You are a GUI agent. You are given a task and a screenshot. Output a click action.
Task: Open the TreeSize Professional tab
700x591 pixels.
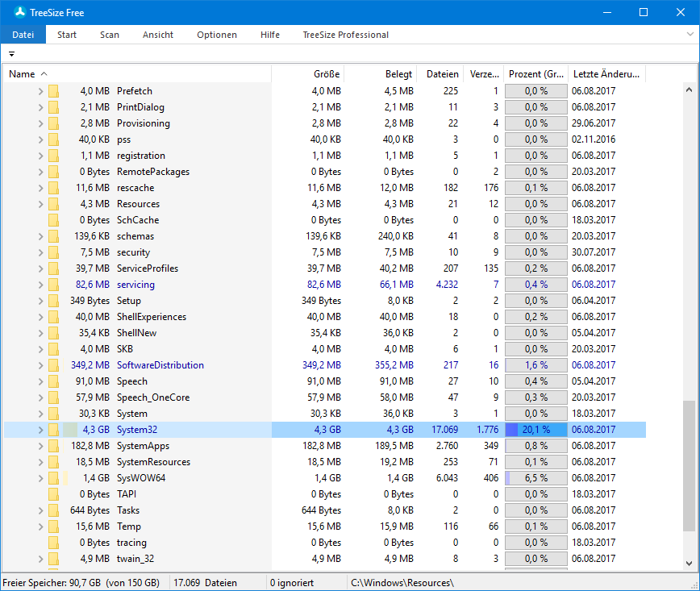tap(345, 35)
